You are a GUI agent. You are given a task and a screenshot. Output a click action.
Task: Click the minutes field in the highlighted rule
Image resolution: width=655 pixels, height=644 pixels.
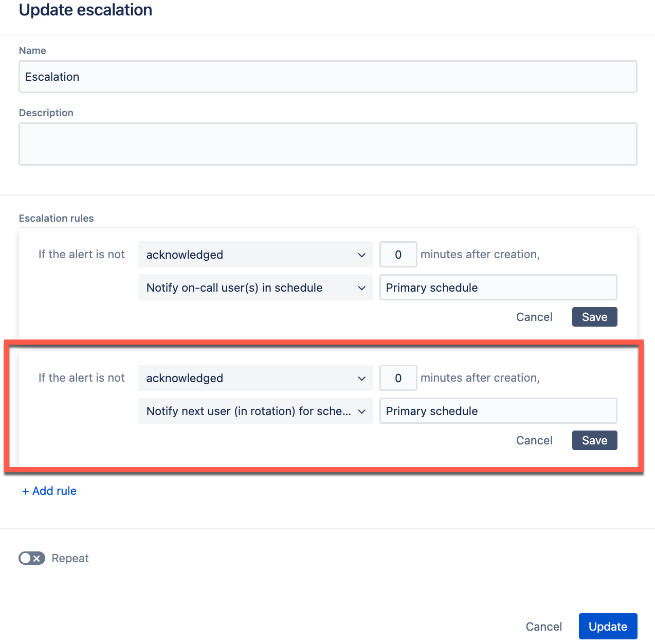[x=398, y=378]
